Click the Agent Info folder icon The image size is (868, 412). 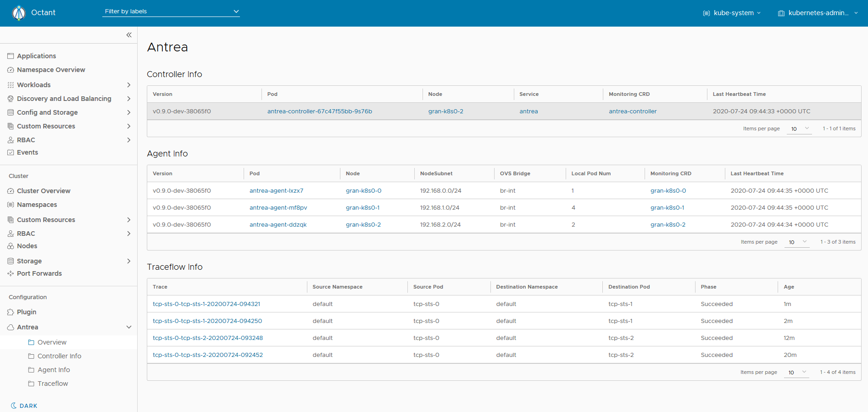pyautogui.click(x=31, y=370)
